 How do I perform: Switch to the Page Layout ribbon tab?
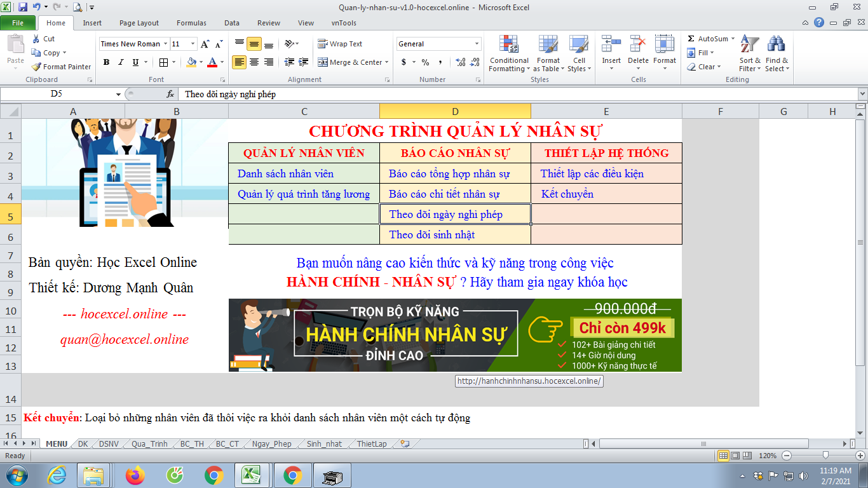(139, 23)
